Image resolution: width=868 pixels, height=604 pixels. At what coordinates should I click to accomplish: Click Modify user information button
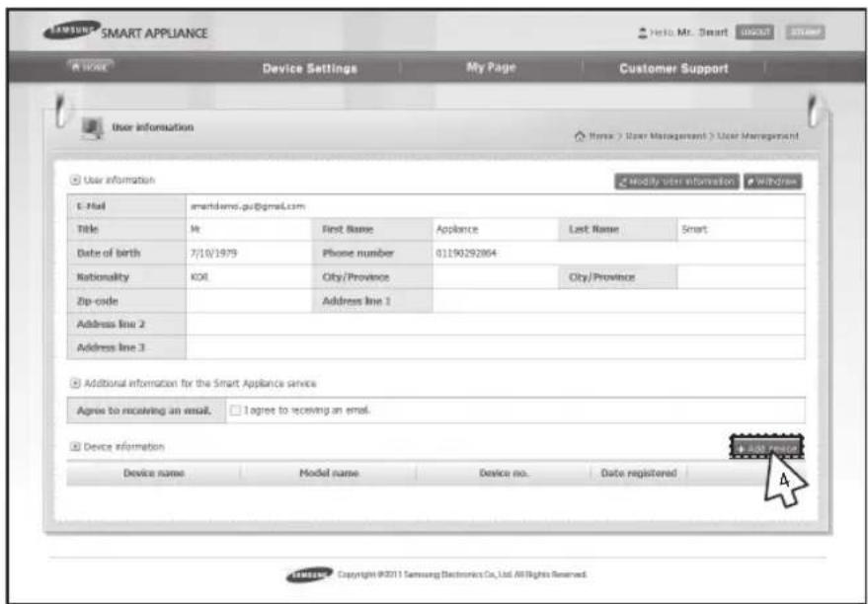click(676, 181)
